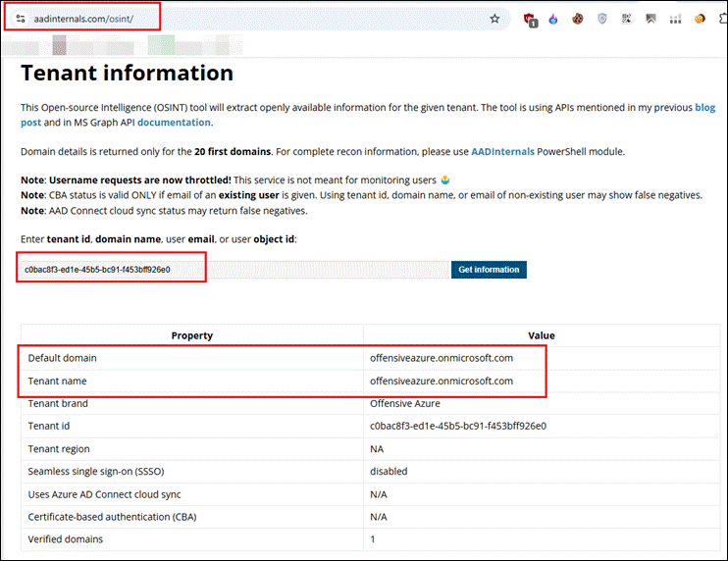This screenshot has width=728, height=561.
Task: Open the orange cookie extension icon
Action: coord(700,19)
